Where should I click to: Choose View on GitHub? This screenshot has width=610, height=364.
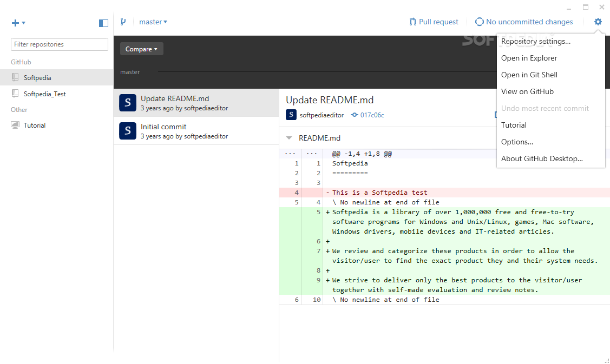click(551, 91)
